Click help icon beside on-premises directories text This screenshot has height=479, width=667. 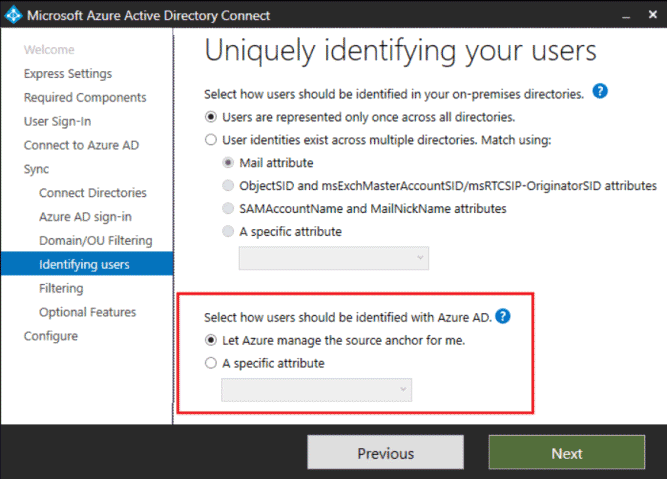(600, 92)
